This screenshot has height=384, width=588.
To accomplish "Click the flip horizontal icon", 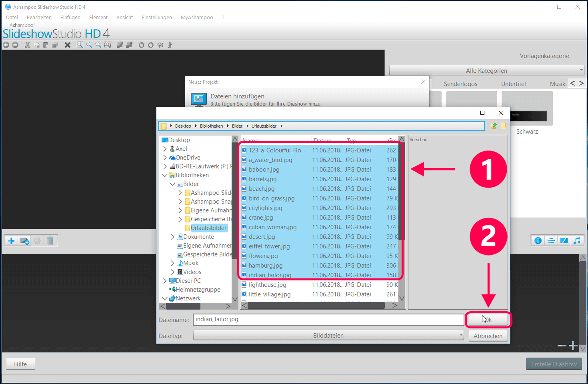I will click(160, 45).
